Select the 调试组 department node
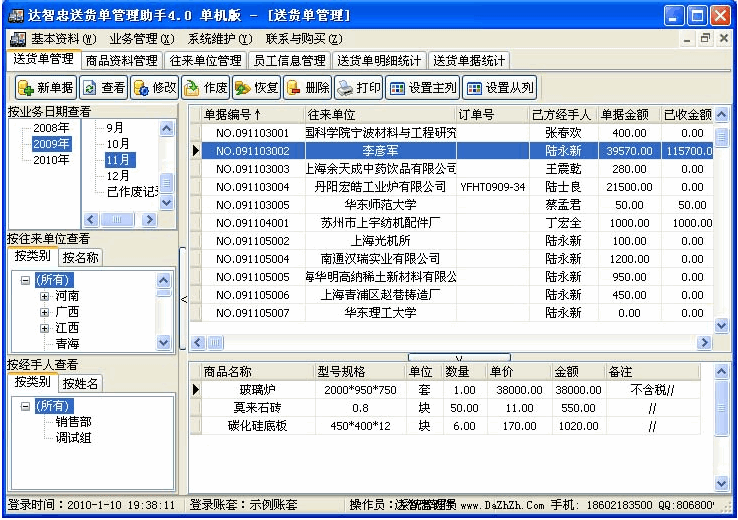 coord(73,438)
